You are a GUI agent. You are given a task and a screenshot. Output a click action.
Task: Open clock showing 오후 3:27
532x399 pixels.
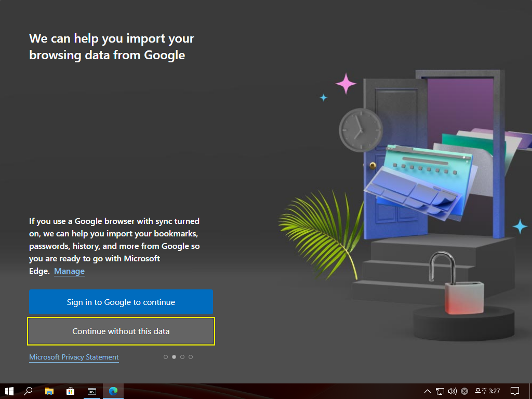click(487, 391)
